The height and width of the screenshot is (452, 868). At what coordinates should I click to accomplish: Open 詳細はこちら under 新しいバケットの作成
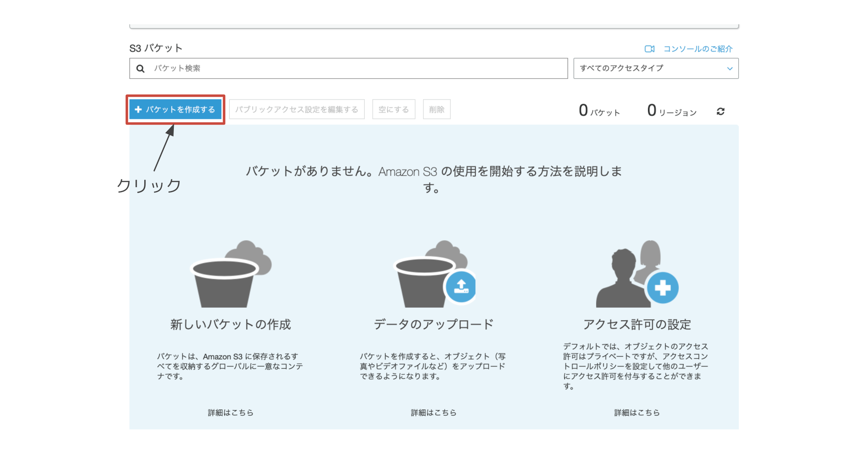[231, 412]
